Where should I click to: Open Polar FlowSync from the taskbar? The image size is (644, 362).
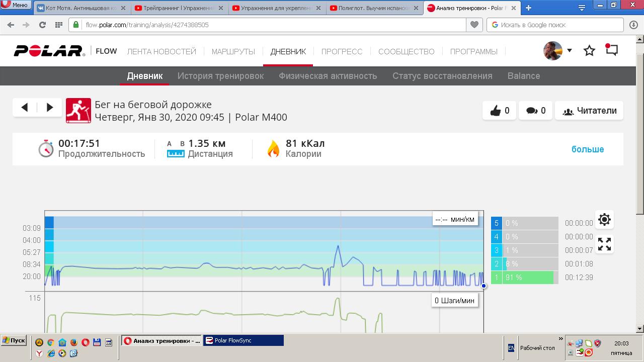click(x=244, y=340)
